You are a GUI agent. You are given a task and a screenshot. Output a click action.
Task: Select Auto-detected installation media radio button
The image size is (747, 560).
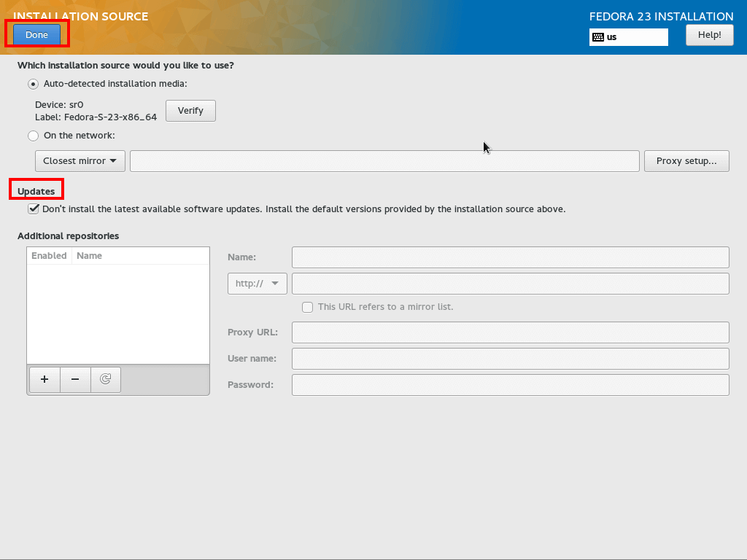(x=33, y=84)
